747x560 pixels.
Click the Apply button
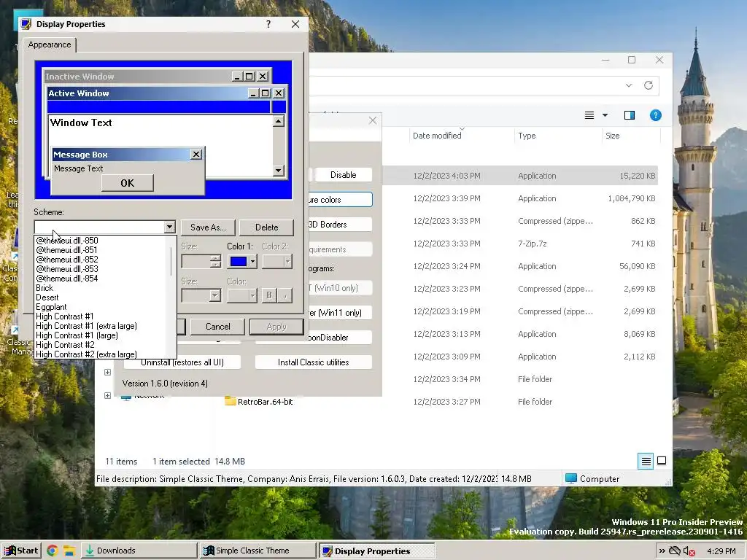(276, 327)
